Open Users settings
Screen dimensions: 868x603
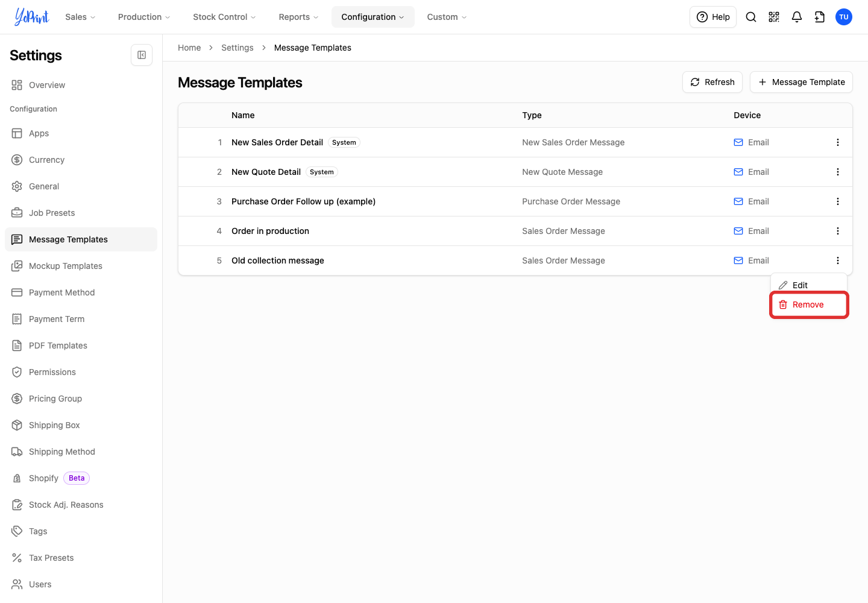click(81, 584)
